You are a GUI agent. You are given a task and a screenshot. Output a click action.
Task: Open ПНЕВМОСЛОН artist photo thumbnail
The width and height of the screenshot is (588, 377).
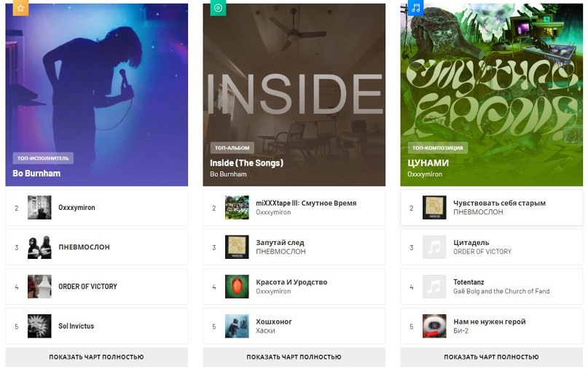pyautogui.click(x=39, y=246)
